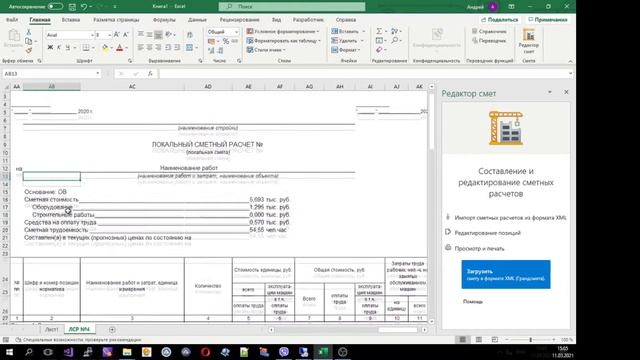Switch to the Разметка страницы tab
The height and width of the screenshot is (360, 640).
tap(116, 20)
